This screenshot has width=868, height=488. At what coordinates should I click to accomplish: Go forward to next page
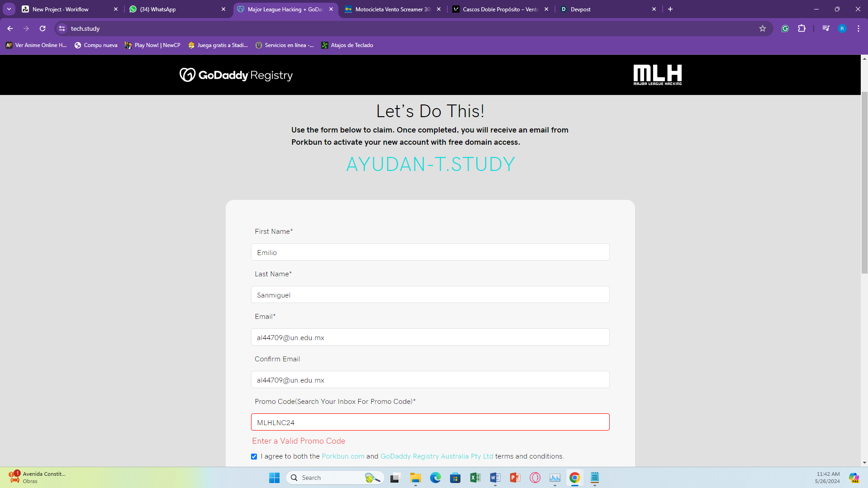pyautogui.click(x=26, y=28)
